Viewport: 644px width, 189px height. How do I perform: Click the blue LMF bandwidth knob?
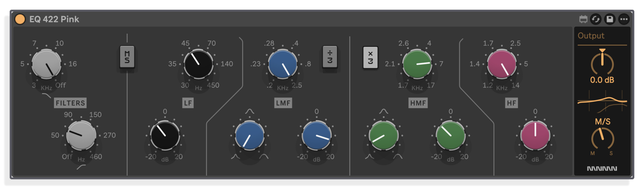pyautogui.click(x=250, y=135)
